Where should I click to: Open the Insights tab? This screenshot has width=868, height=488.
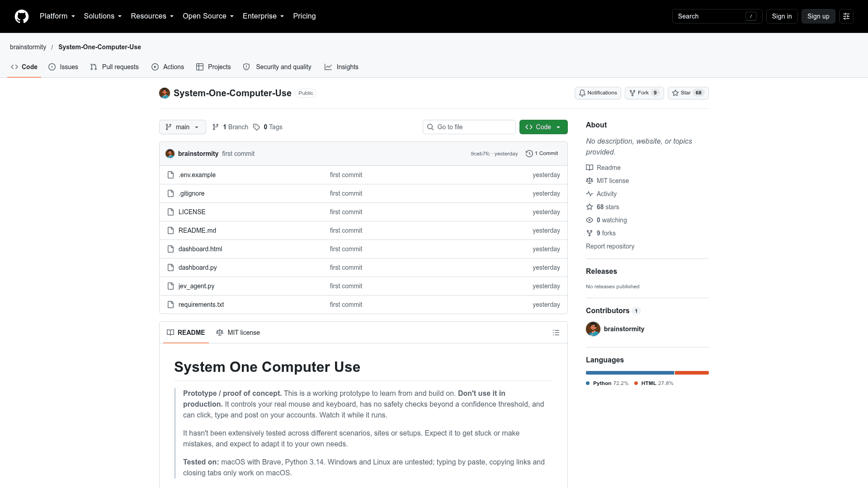(341, 67)
